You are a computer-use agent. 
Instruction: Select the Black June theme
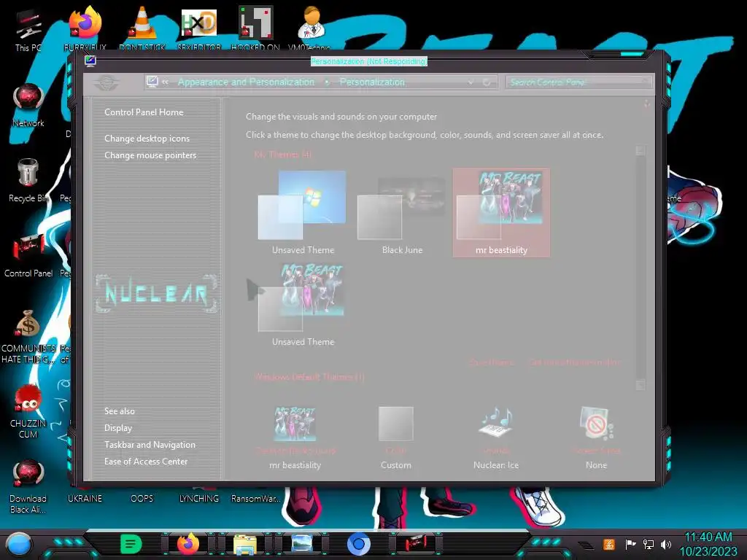(402, 212)
